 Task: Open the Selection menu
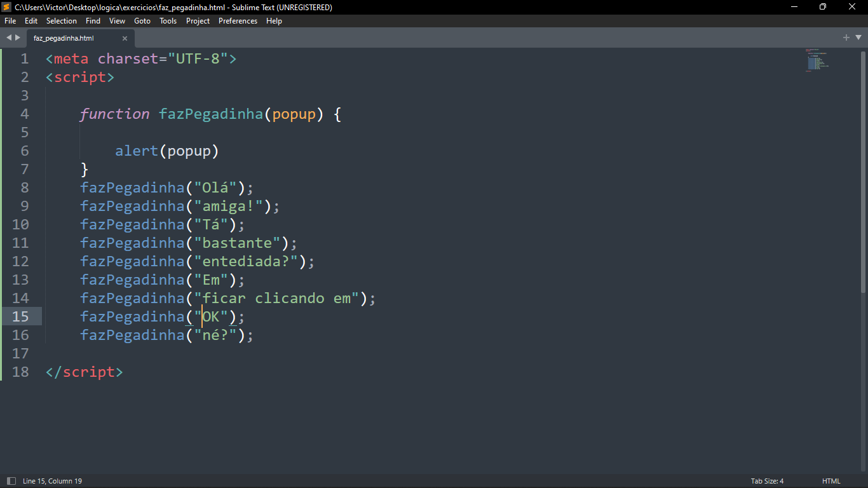coord(62,21)
